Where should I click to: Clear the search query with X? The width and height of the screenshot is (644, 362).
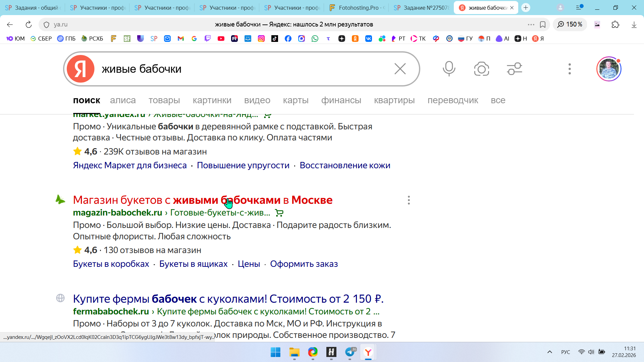pyautogui.click(x=400, y=69)
